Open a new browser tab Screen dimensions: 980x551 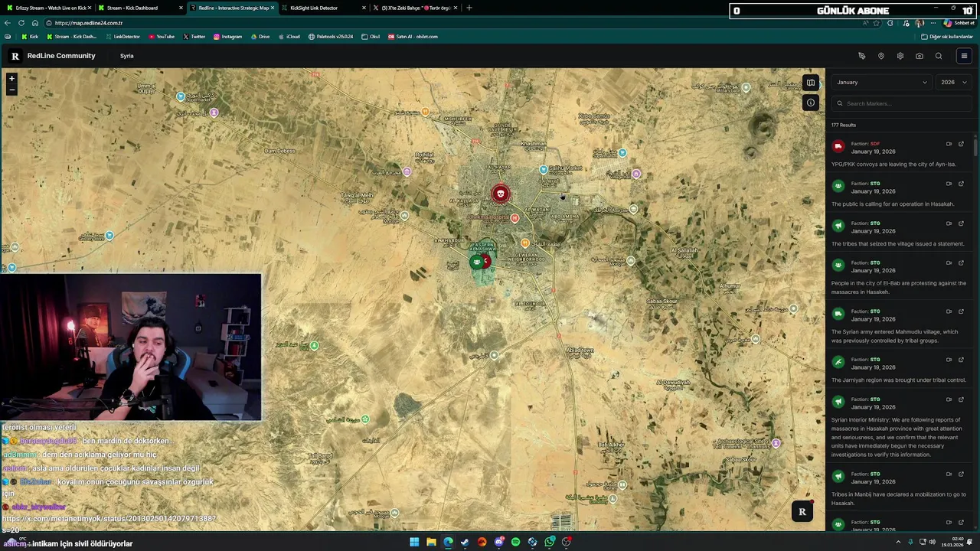(x=469, y=8)
